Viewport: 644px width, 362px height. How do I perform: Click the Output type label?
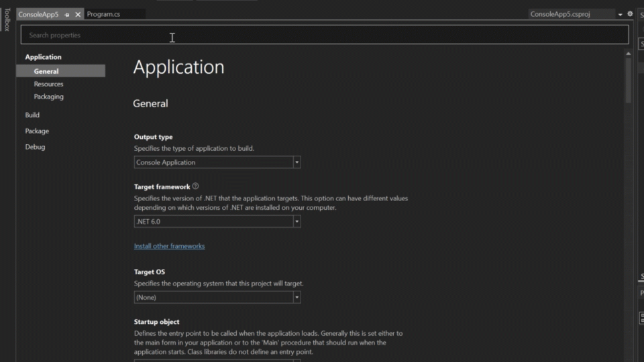coord(153,137)
